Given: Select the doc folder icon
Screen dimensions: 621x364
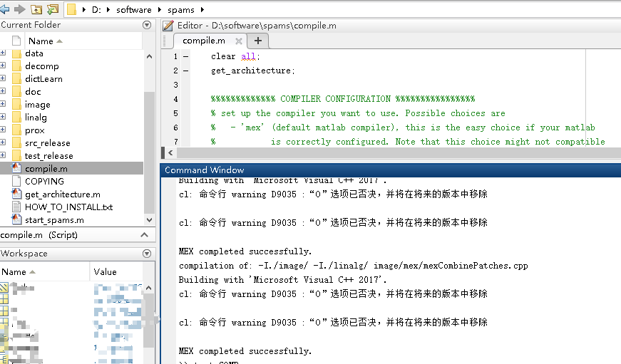Looking at the screenshot, I should (16, 91).
